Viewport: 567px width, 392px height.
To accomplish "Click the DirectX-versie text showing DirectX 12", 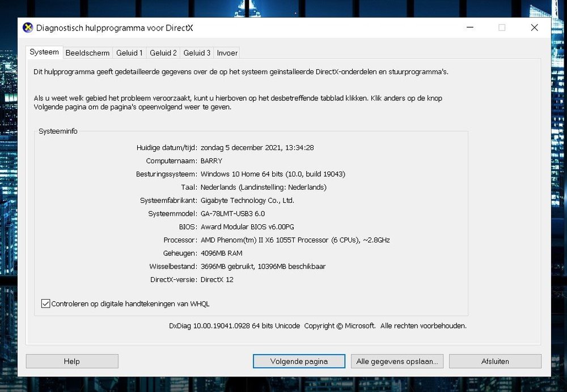I will point(218,279).
